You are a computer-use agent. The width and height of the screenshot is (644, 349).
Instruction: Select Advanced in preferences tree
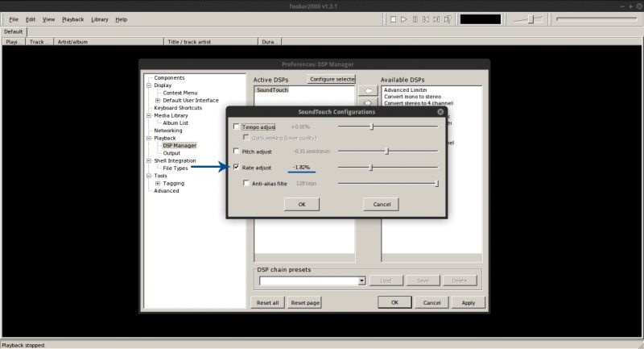167,191
